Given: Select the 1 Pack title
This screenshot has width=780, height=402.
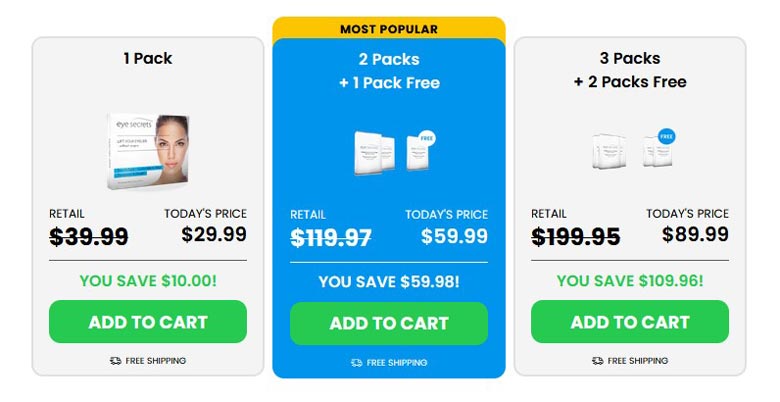Looking at the screenshot, I should point(148,58).
